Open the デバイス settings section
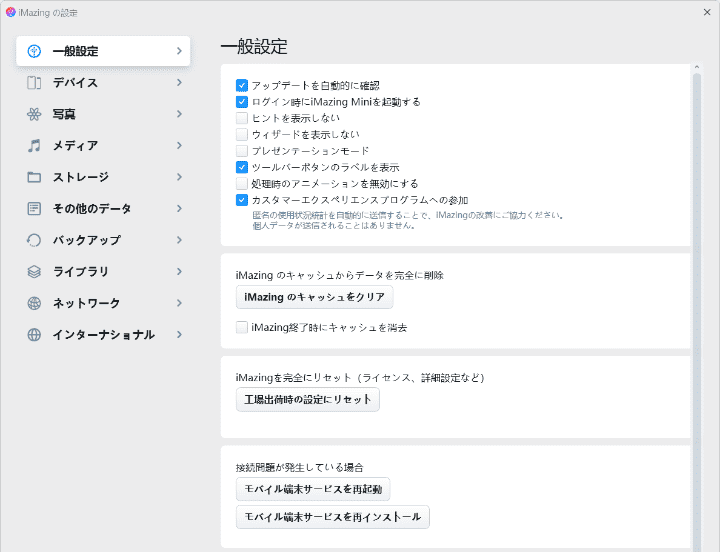The image size is (720, 552). coord(103,83)
